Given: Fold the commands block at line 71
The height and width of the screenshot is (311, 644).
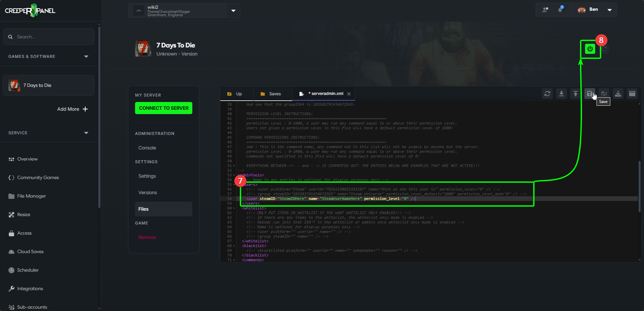Looking at the screenshot, I should (234, 260).
